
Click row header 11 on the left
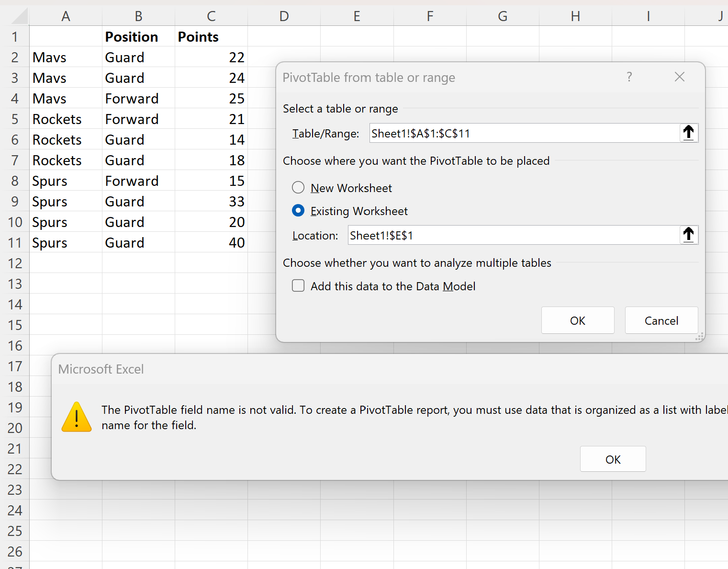click(15, 242)
